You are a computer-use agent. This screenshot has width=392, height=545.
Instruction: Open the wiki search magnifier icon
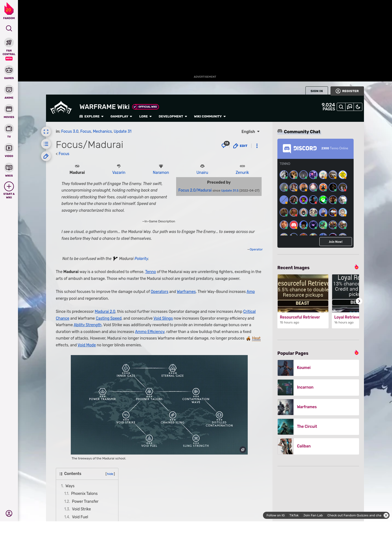[x=341, y=107]
